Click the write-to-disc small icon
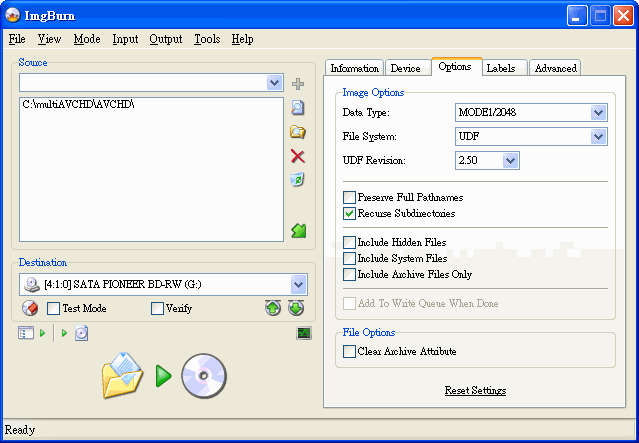Image resolution: width=639 pixels, height=443 pixels. (x=82, y=333)
